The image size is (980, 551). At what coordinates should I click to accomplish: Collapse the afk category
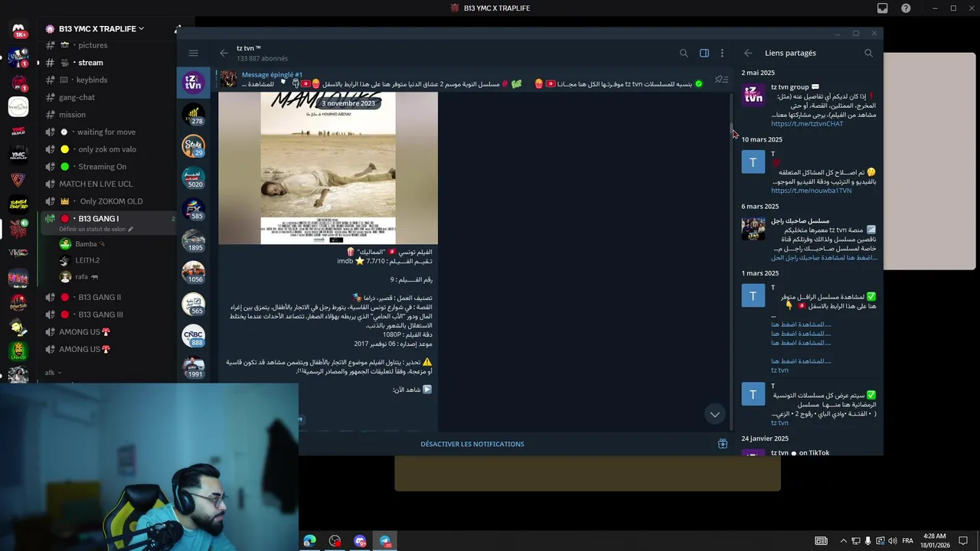point(53,373)
